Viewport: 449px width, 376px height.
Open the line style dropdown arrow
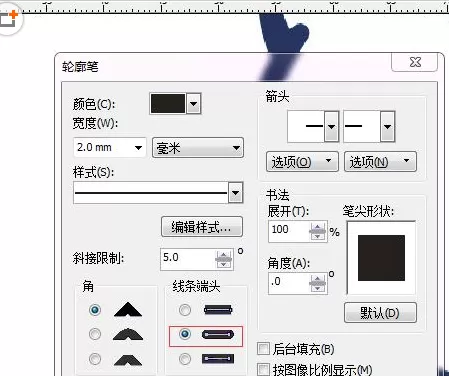pos(235,193)
